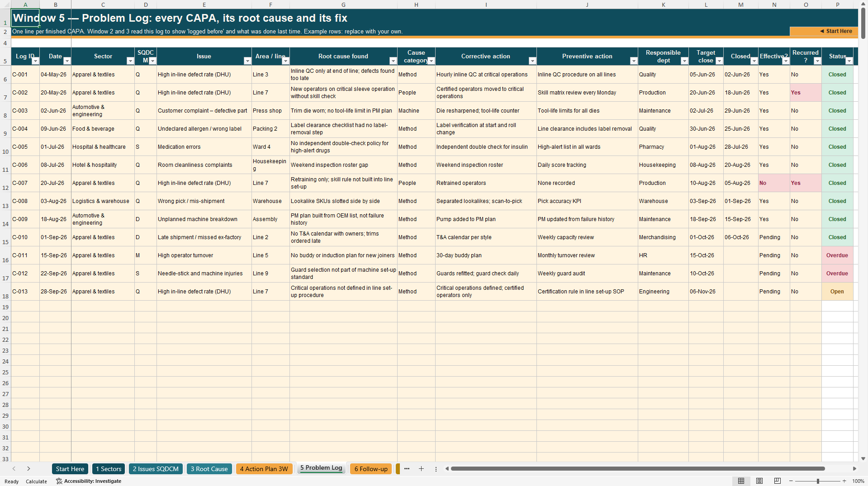This screenshot has width=868, height=486.
Task: Click the horizontal scrollbar thumb
Action: [638, 469]
